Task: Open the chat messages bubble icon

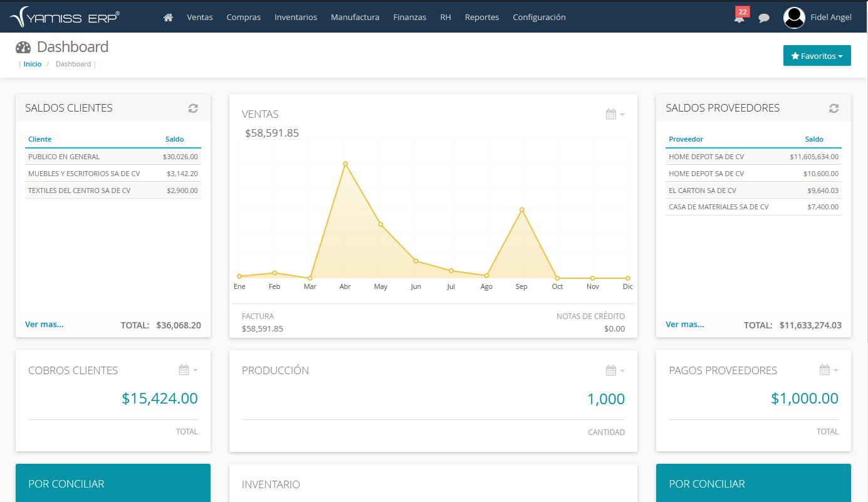Action: [x=763, y=18]
